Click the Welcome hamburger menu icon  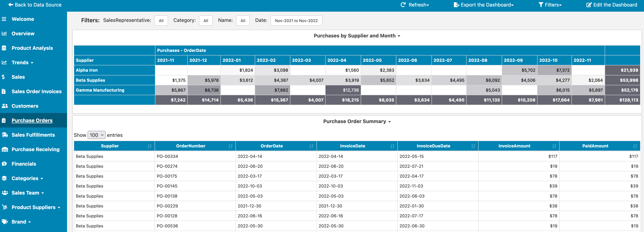click(4, 19)
